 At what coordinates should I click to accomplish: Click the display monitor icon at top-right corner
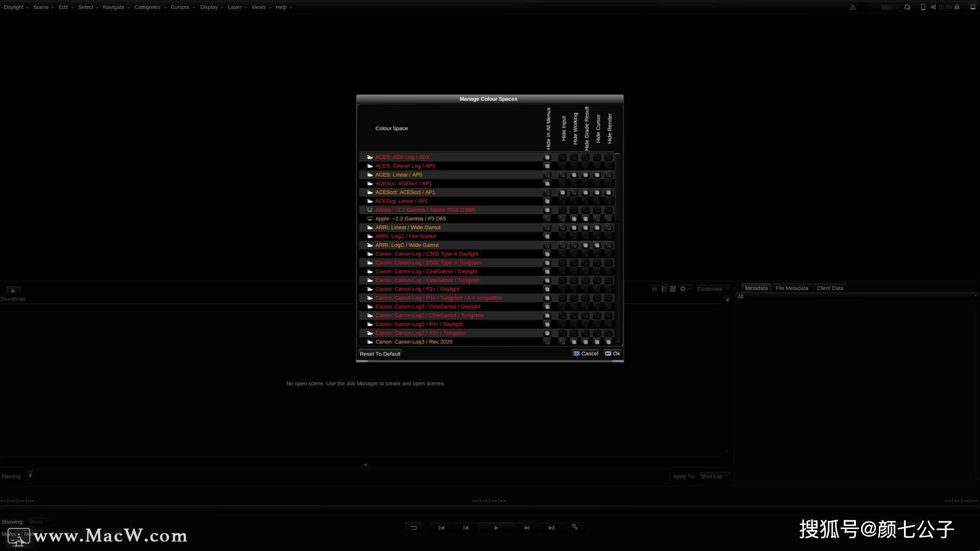(972, 7)
